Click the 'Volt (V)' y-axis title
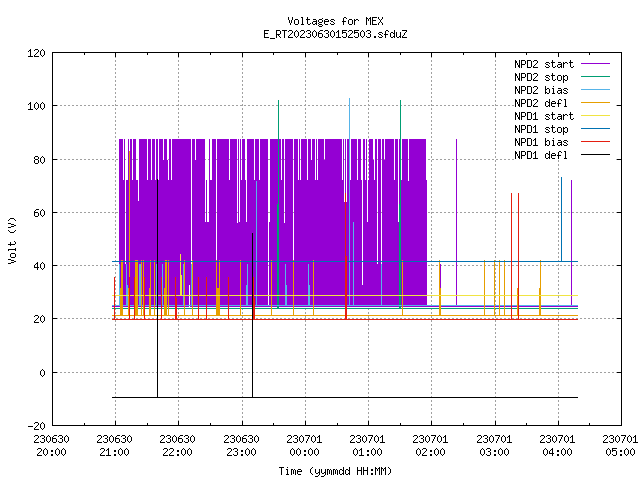Viewport: 640px width, 480px height. click(12, 240)
